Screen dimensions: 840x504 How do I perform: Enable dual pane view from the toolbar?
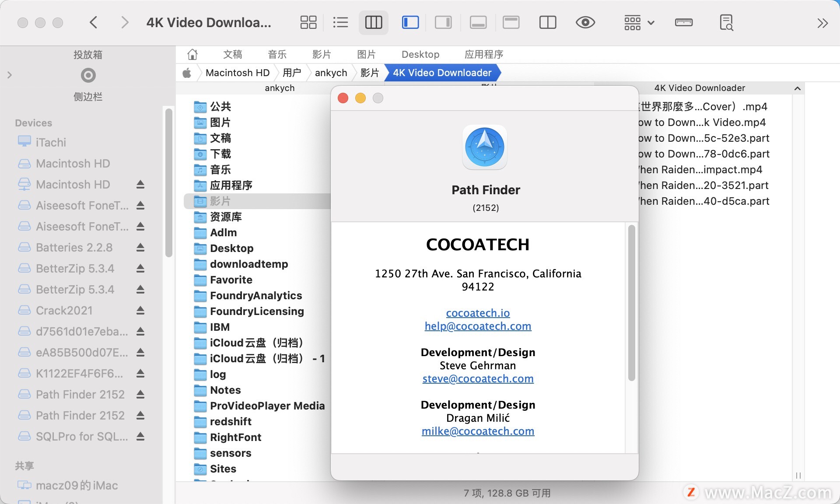[547, 22]
